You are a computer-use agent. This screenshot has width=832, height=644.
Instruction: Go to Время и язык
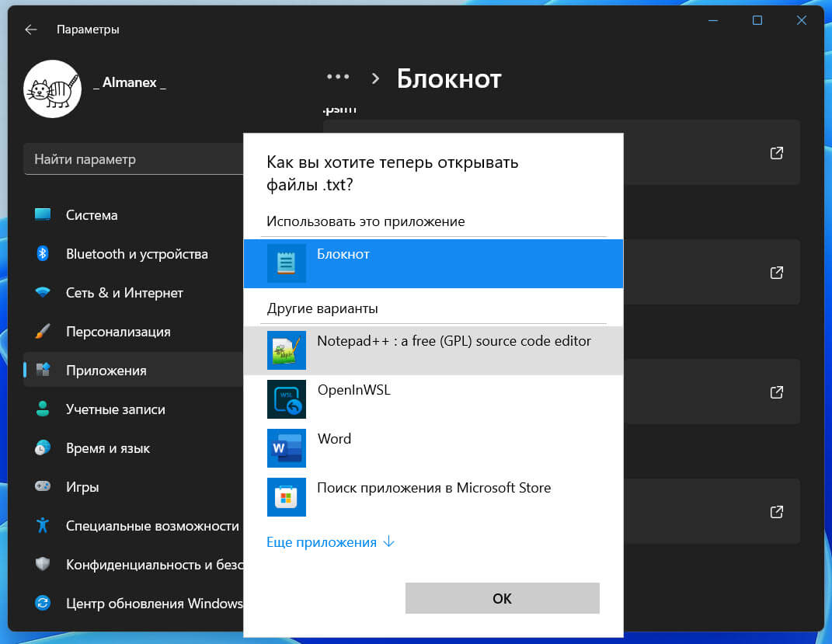(x=133, y=447)
